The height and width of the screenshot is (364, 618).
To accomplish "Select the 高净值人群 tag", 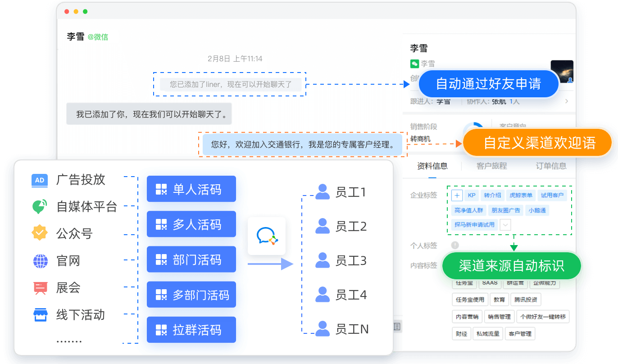I will click(x=468, y=210).
